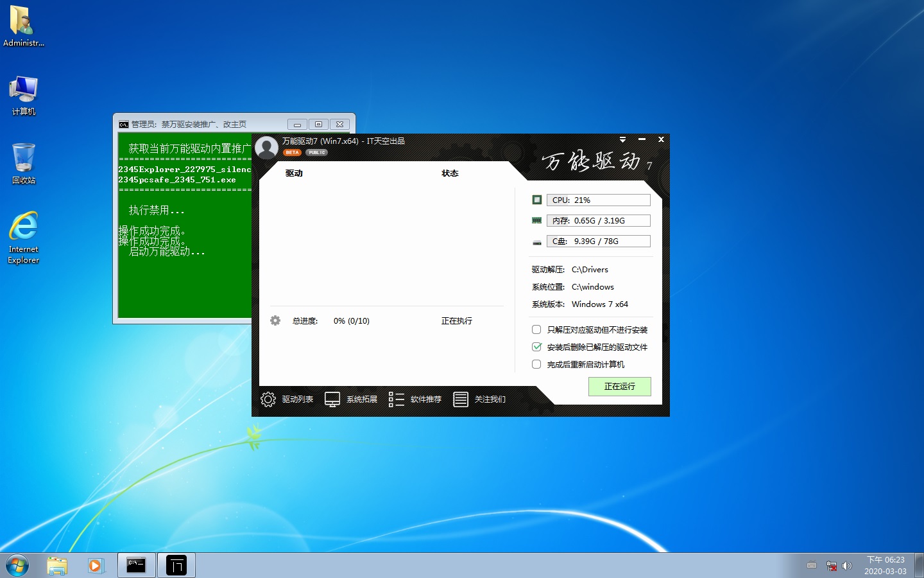This screenshot has width=924, height=578.
Task: Enable 完成后重新启动计算机 checkbox
Action: (x=536, y=364)
